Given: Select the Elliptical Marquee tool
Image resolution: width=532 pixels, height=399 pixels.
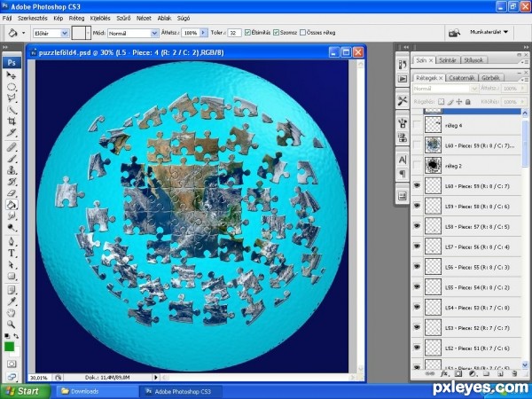Looking at the screenshot, I should click(12, 87).
